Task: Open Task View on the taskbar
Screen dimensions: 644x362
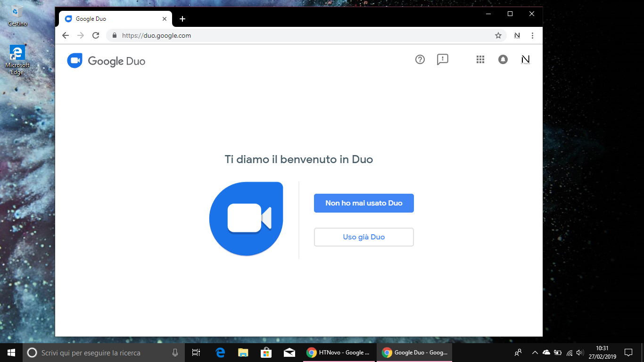Action: (x=196, y=353)
